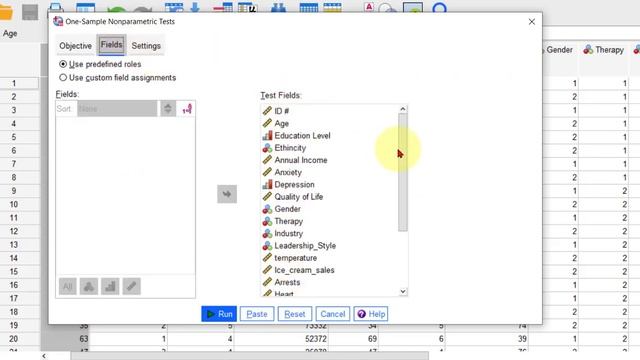The height and width of the screenshot is (360, 640).
Task: Choose Use custom field assignments
Action: (x=118, y=78)
